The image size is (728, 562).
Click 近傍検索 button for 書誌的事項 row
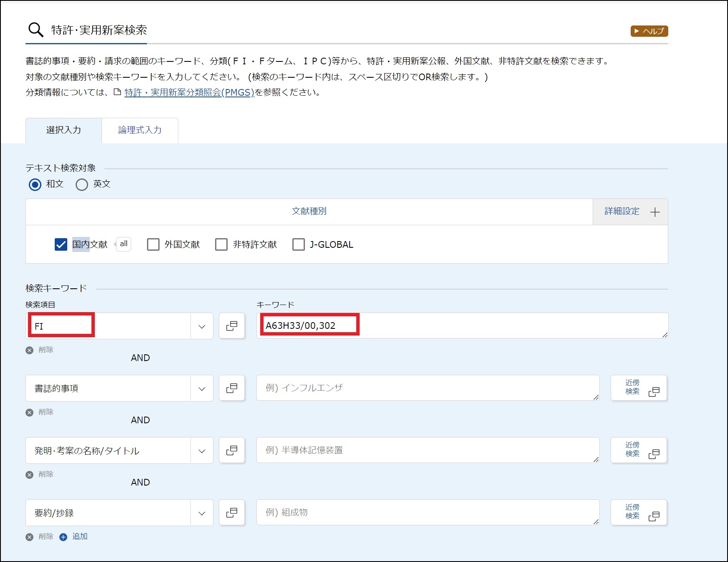click(639, 388)
